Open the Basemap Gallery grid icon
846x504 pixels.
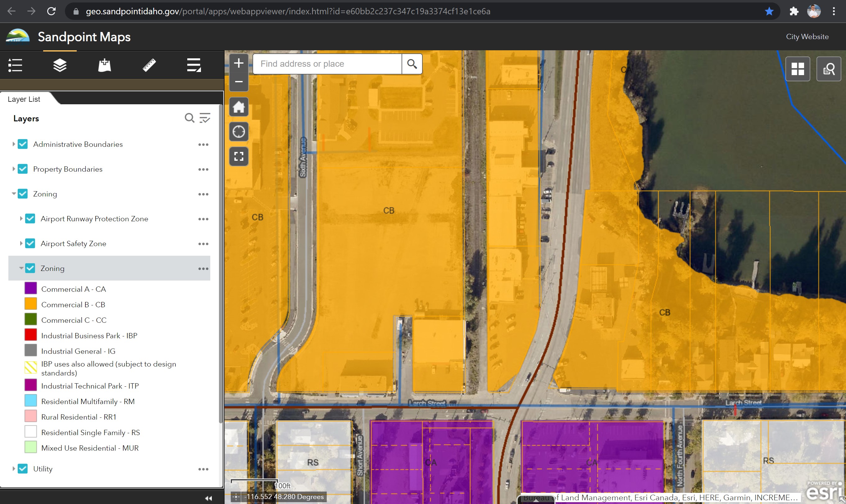tap(798, 69)
